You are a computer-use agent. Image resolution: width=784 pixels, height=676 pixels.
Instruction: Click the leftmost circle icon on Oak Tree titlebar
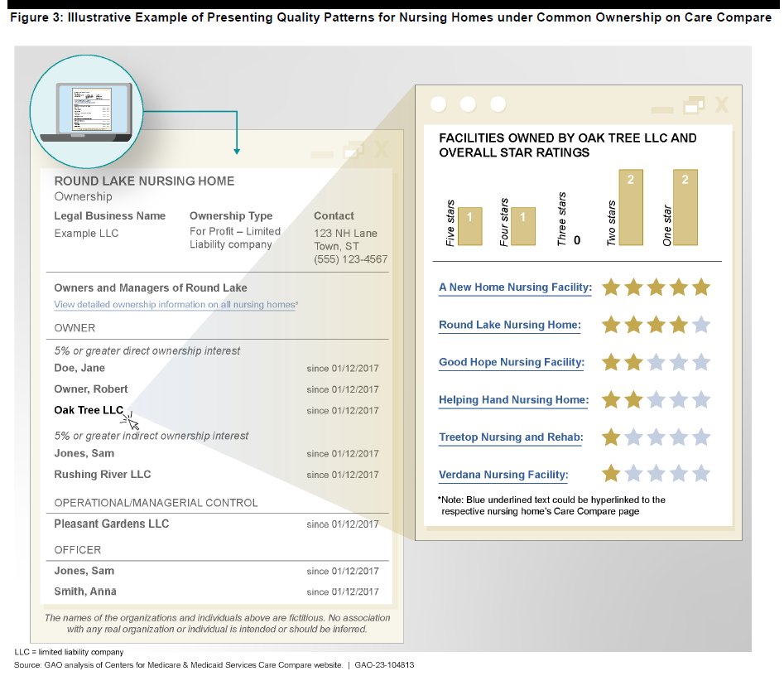click(x=440, y=104)
